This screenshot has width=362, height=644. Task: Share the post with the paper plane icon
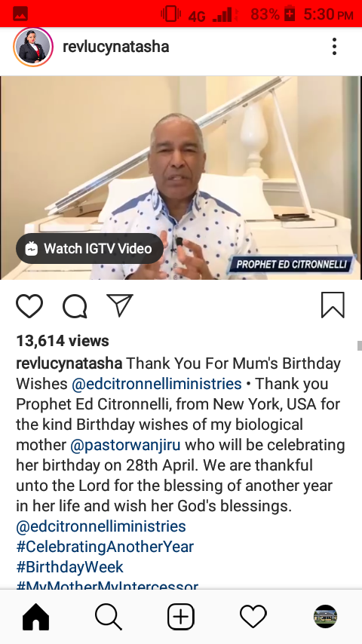coord(120,305)
